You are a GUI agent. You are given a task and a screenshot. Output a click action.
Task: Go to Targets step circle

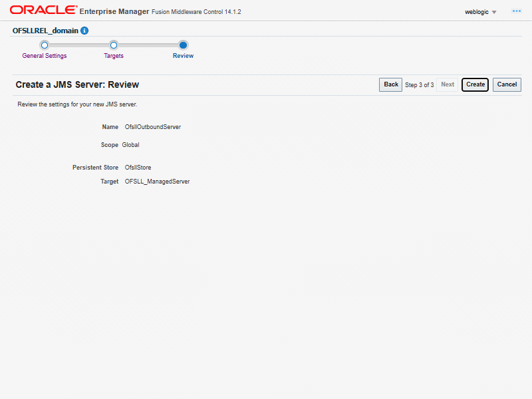(x=114, y=45)
